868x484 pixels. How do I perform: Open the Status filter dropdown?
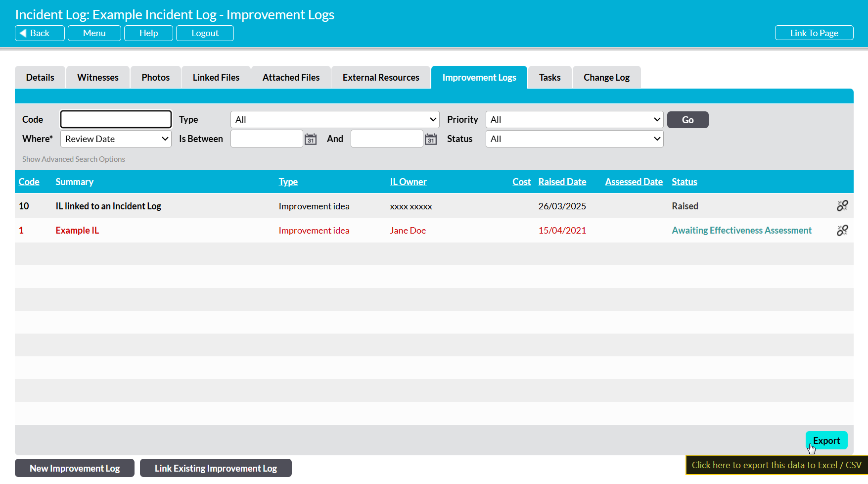pos(574,139)
